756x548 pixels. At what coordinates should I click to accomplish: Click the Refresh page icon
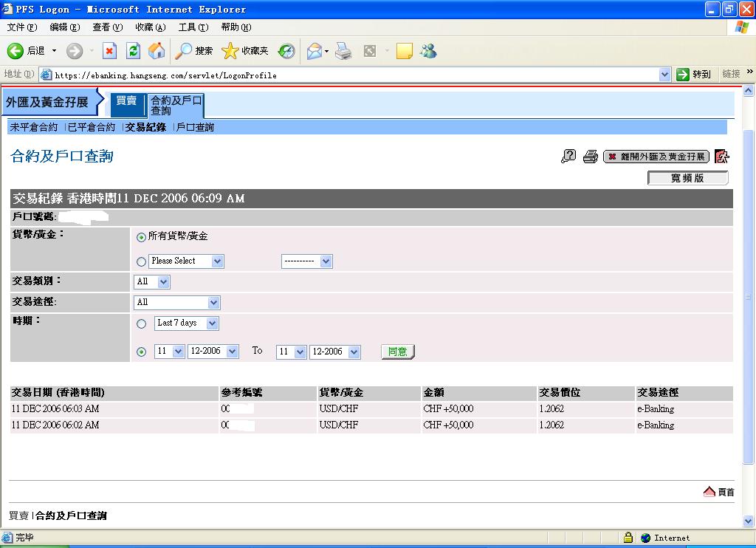click(x=133, y=51)
